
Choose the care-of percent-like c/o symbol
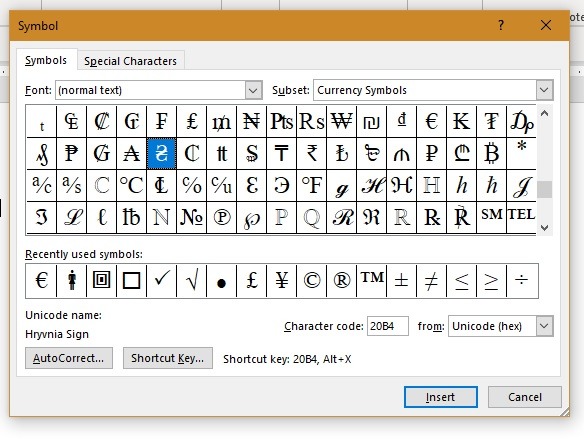[x=191, y=186]
